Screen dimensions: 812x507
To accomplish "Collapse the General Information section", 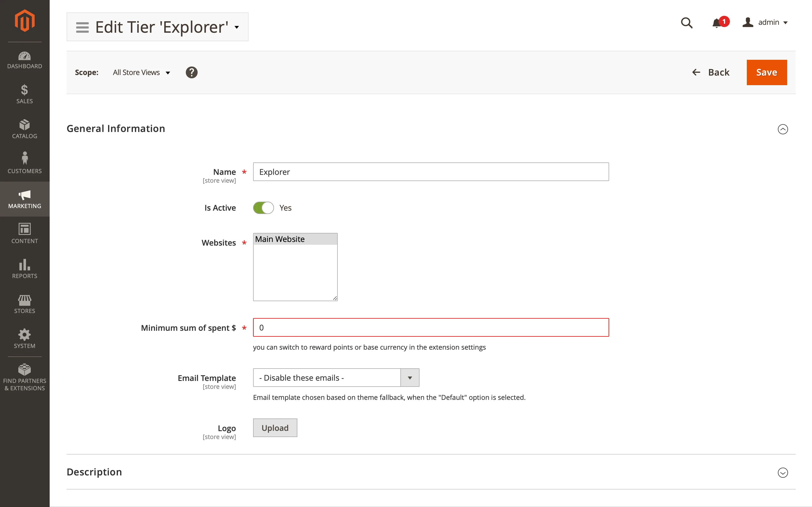I will (783, 129).
